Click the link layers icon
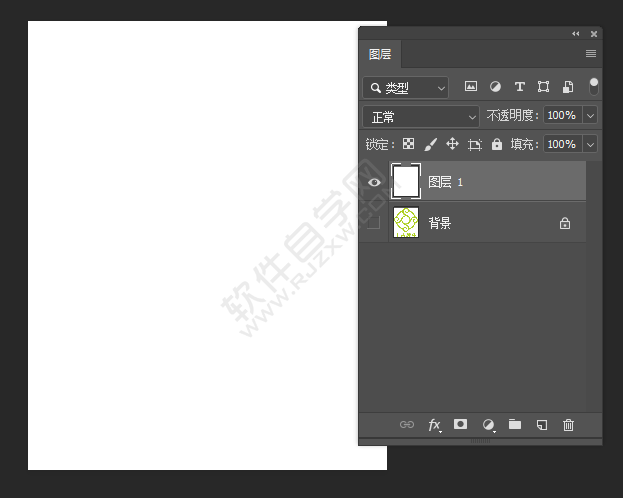Image resolution: width=623 pixels, height=498 pixels. pyautogui.click(x=407, y=424)
